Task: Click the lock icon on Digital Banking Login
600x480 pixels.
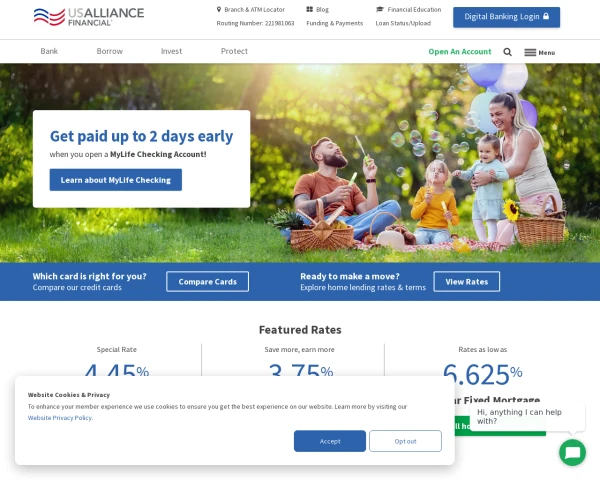Action: pyautogui.click(x=546, y=16)
